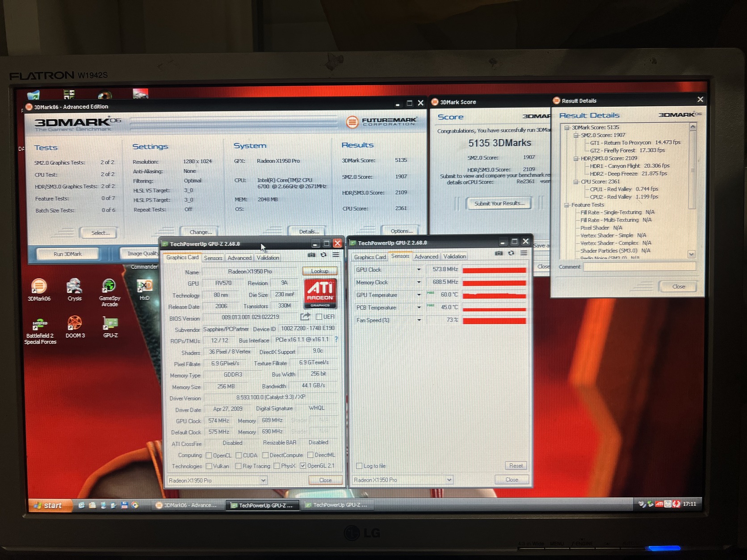Click the Submit Your Results... button
The width and height of the screenshot is (747, 560).
click(x=499, y=204)
